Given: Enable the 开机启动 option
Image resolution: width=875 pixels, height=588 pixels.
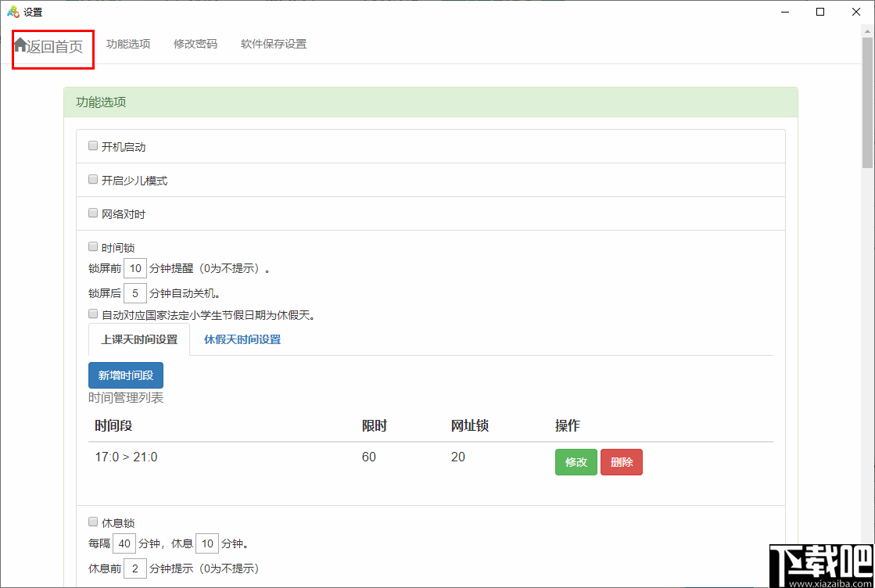Looking at the screenshot, I should 92,145.
